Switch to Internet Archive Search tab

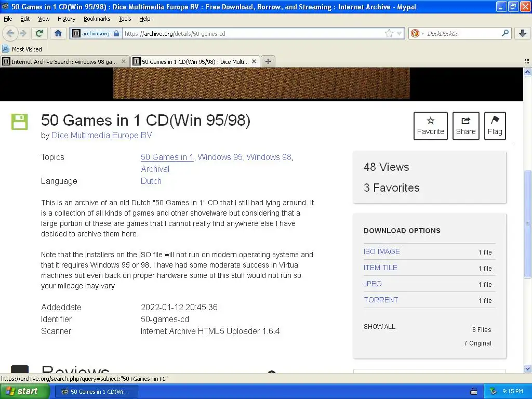[x=65, y=61]
